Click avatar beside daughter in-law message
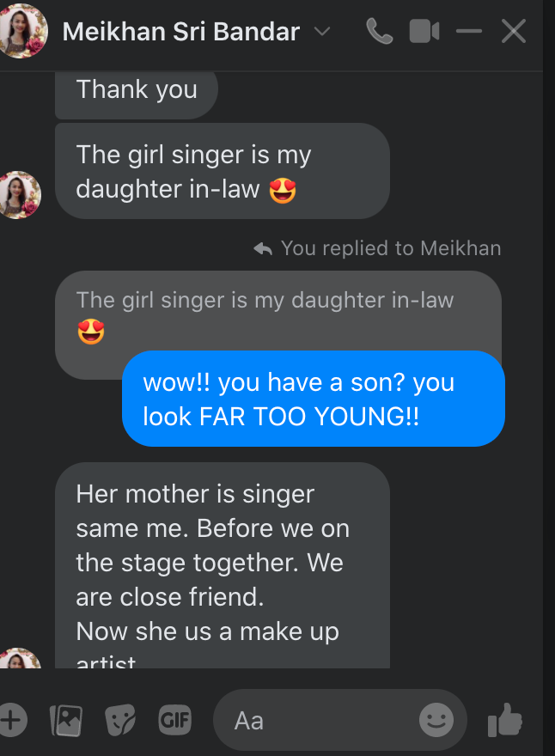 (x=19, y=195)
